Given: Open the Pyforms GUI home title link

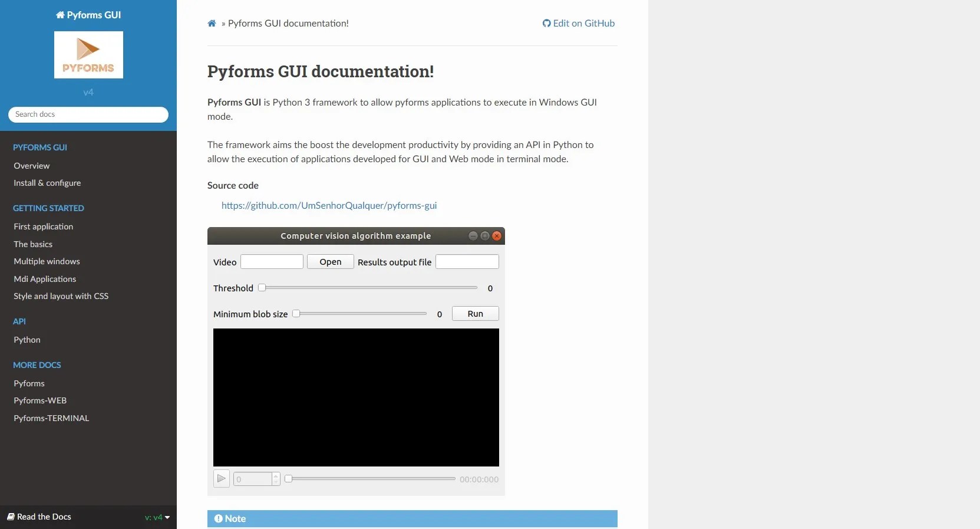Looking at the screenshot, I should [88, 15].
